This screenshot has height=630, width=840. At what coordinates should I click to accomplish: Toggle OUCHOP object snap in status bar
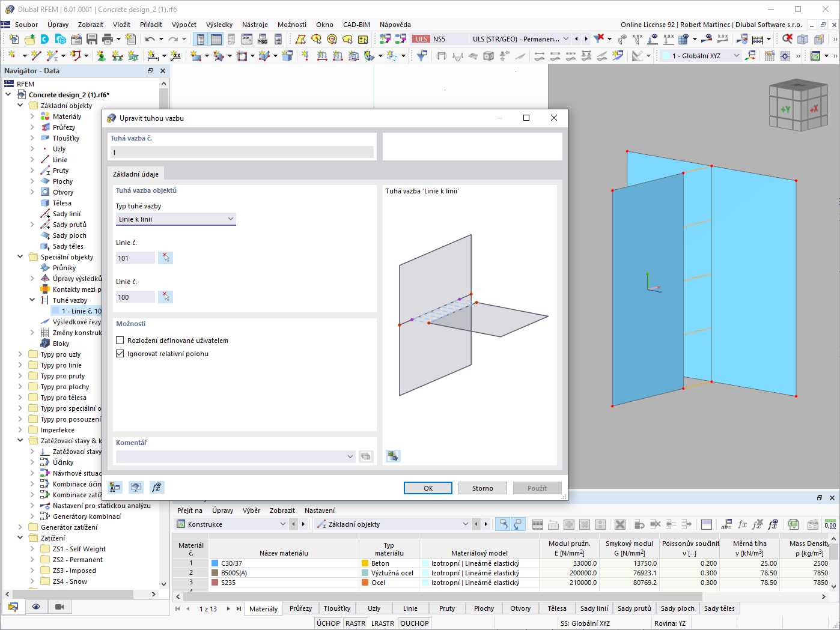click(x=415, y=623)
